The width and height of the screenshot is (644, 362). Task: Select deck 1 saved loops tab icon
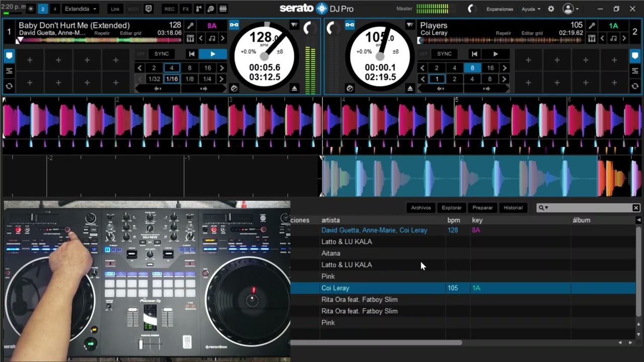pyautogui.click(x=9, y=71)
